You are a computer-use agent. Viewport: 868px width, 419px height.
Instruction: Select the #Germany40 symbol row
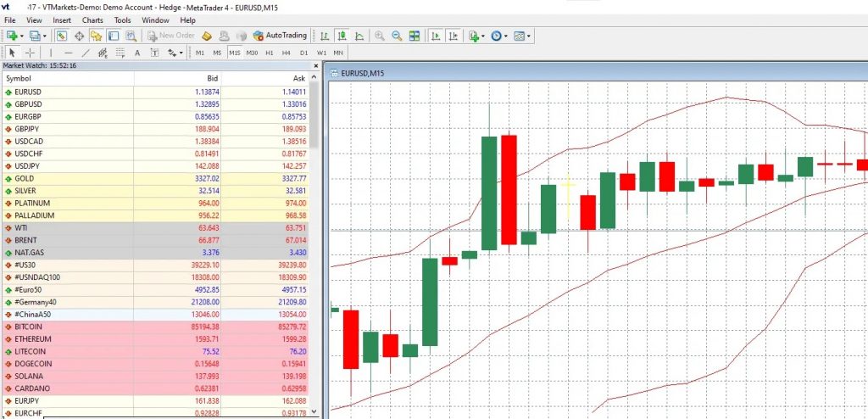(x=156, y=302)
